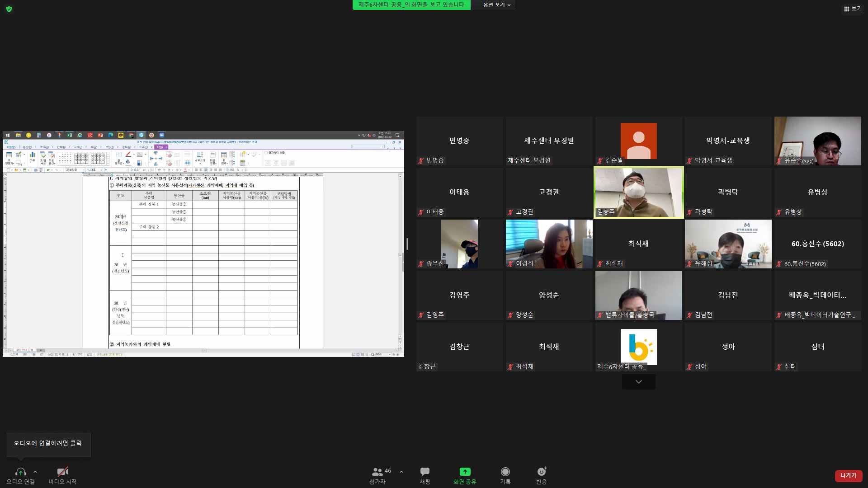Open the reactions smiley icon
The image size is (868, 488).
541,472
